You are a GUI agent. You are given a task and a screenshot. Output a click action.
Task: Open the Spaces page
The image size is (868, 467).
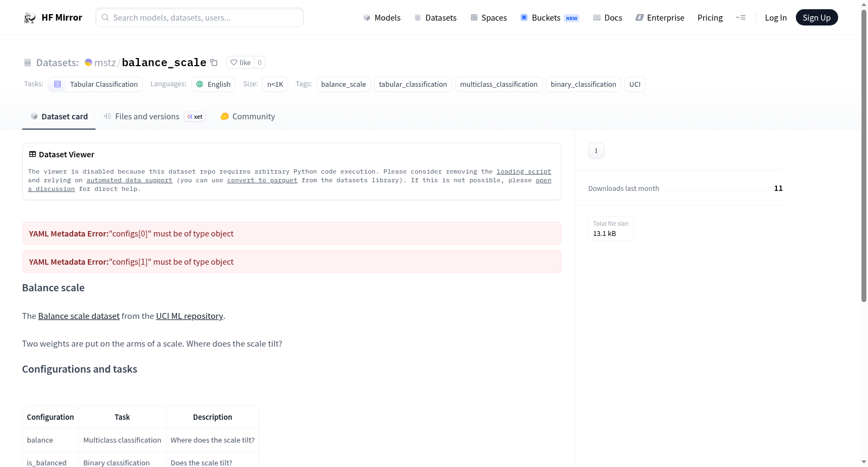[488, 17]
